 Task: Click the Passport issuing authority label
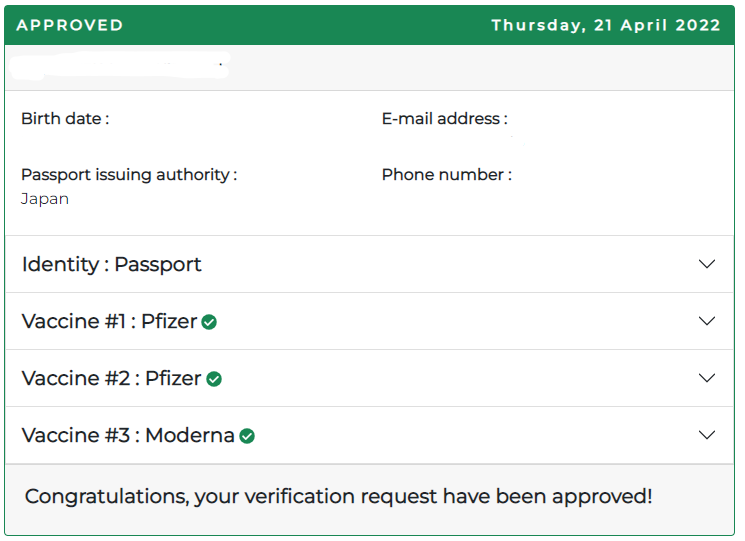129,175
